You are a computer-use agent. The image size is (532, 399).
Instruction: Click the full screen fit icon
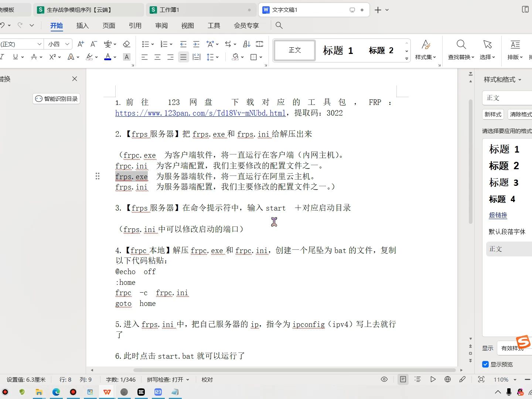click(x=481, y=379)
